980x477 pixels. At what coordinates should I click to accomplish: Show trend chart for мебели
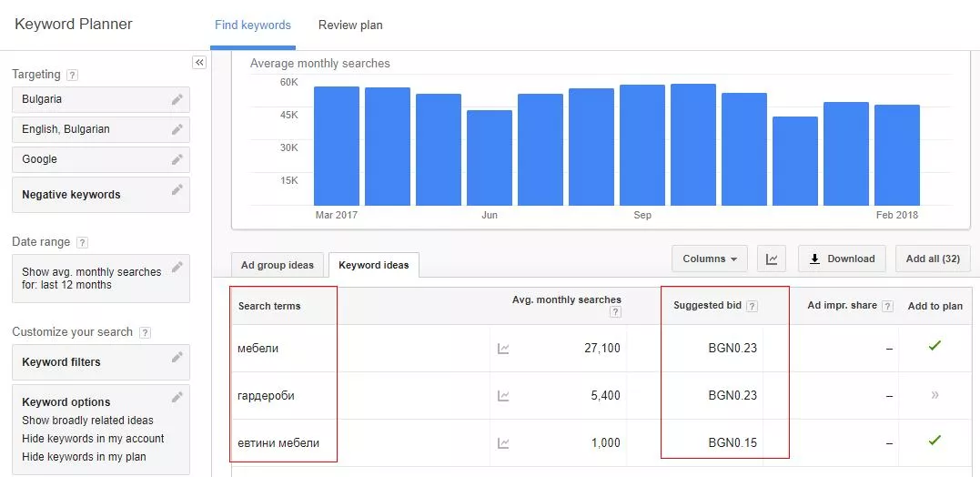(503, 349)
